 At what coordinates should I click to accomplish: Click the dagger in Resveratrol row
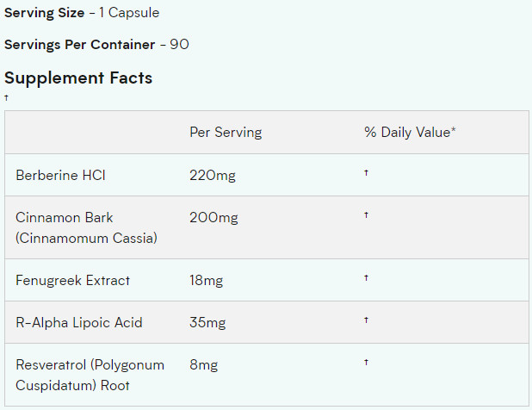pos(366,362)
